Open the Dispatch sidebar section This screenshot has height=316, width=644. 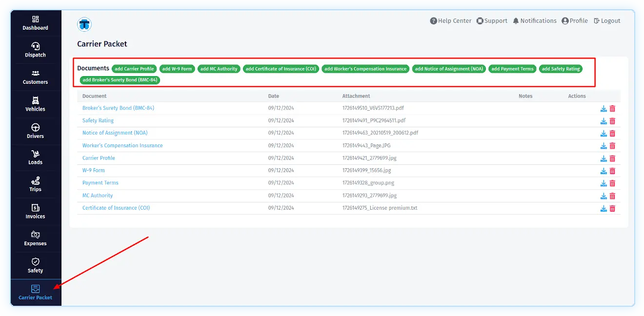point(36,50)
